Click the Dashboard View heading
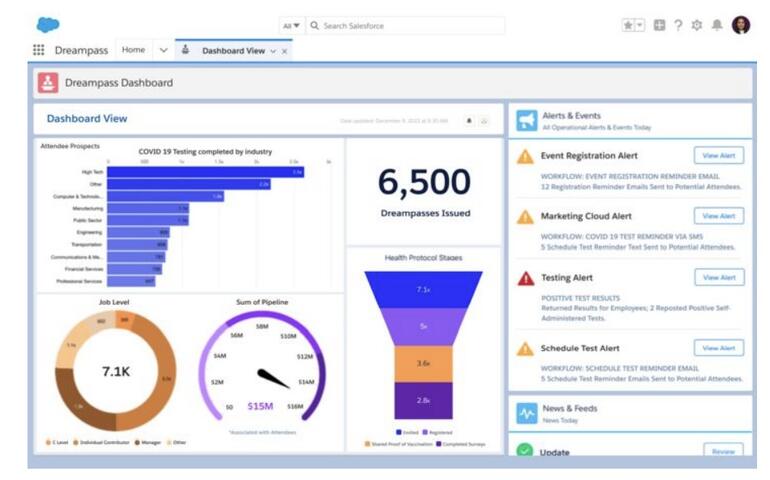 pyautogui.click(x=87, y=118)
